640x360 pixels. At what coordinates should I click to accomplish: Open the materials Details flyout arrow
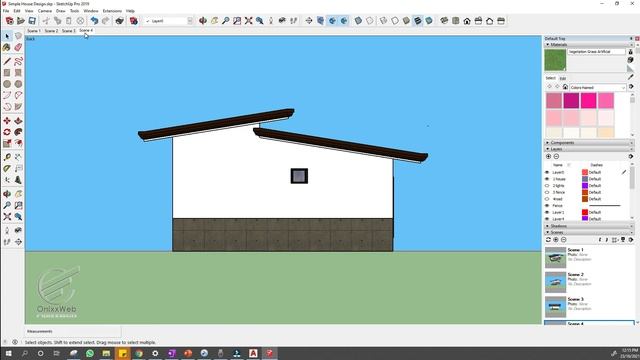[631, 87]
